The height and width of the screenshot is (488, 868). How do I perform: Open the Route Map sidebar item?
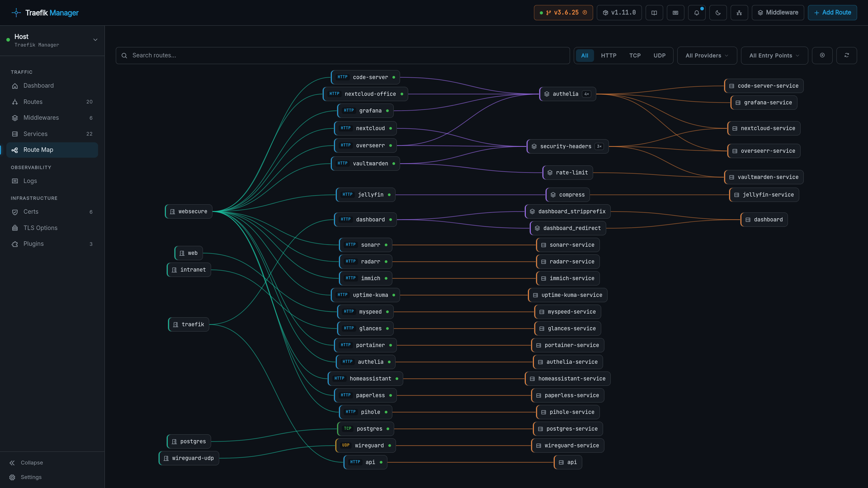pos(52,150)
